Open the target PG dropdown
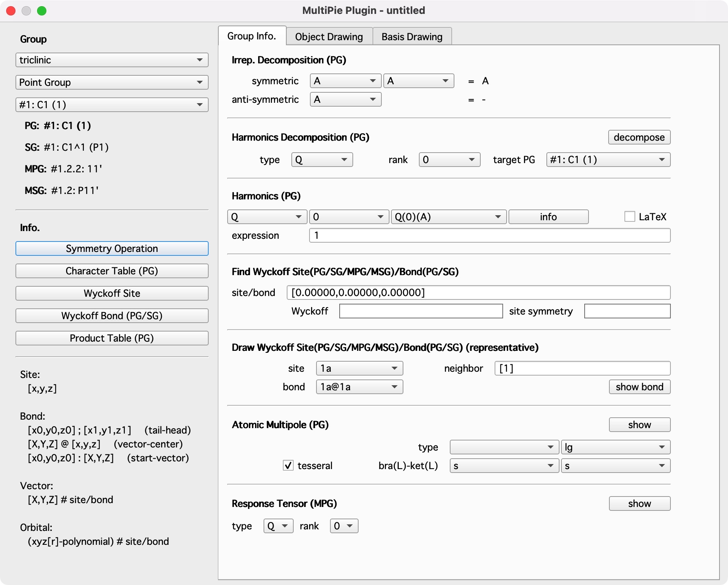 coord(608,160)
